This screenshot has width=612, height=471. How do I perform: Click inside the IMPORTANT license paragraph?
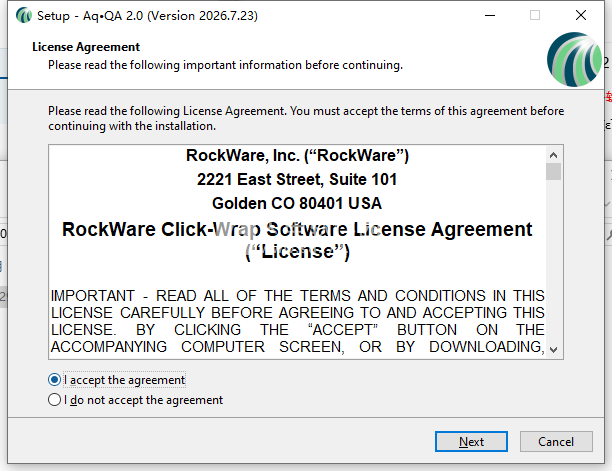pos(297,321)
